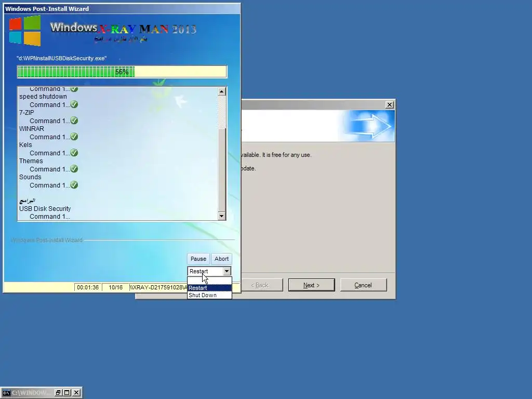Image resolution: width=532 pixels, height=399 pixels.
Task: Click the Windows Post-Install Wizard title bar
Action: click(x=122, y=9)
